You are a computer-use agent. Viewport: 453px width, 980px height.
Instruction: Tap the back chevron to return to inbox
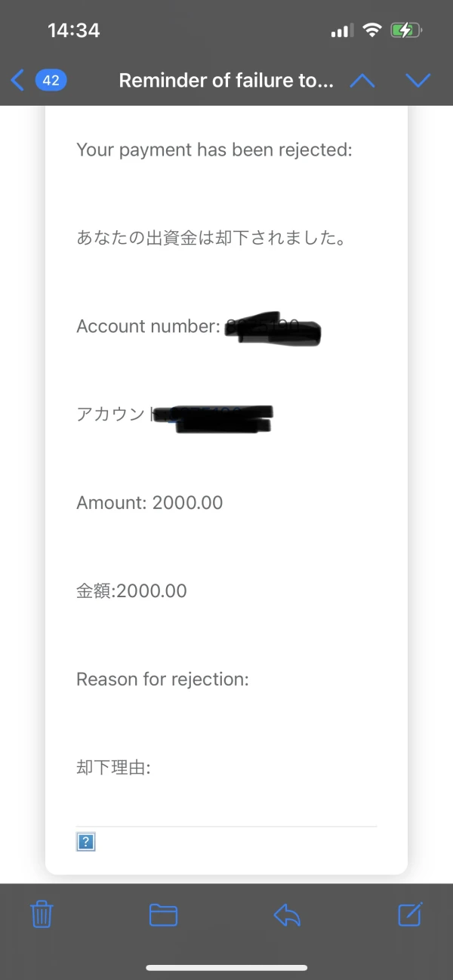pos(18,80)
